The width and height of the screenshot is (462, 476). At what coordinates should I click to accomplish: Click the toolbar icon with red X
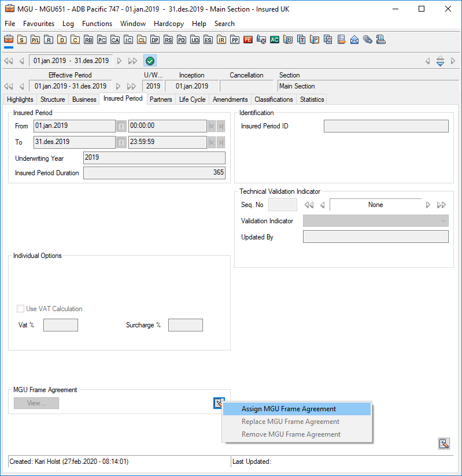pyautogui.click(x=261, y=40)
